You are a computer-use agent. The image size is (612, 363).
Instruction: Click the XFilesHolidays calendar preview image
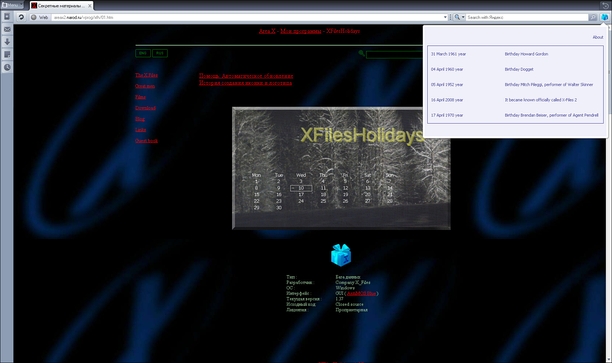[341, 168]
